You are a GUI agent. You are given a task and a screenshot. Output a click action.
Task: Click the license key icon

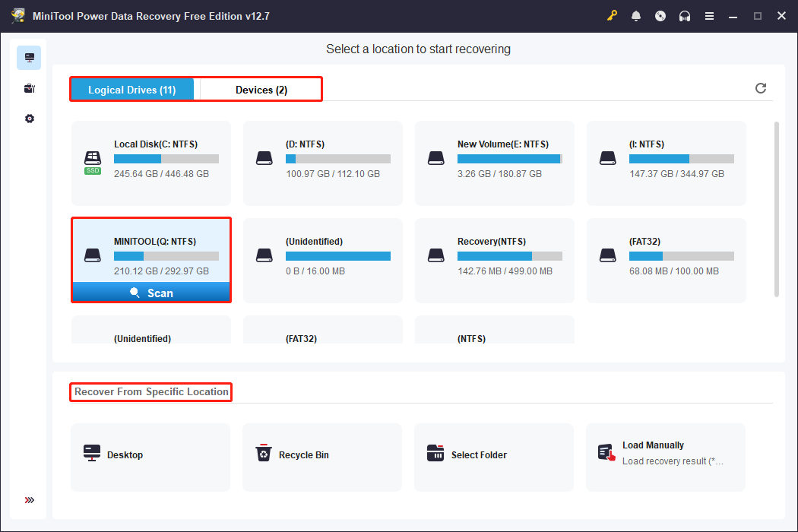(612, 15)
